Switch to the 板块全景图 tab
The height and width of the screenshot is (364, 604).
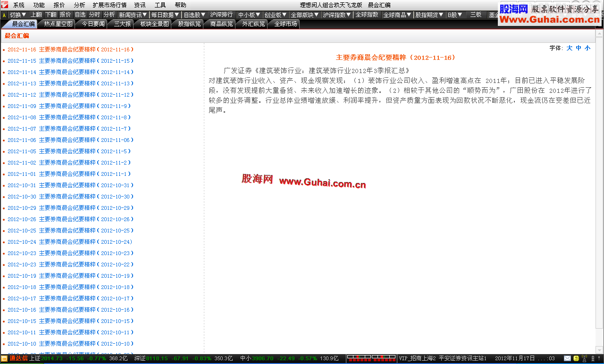tap(154, 24)
